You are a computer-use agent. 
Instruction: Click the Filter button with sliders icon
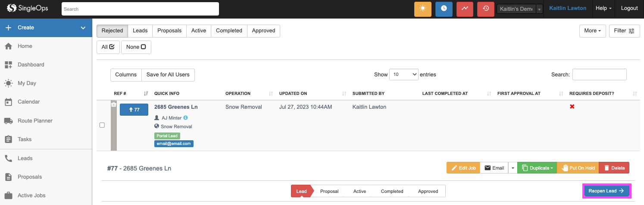[624, 31]
